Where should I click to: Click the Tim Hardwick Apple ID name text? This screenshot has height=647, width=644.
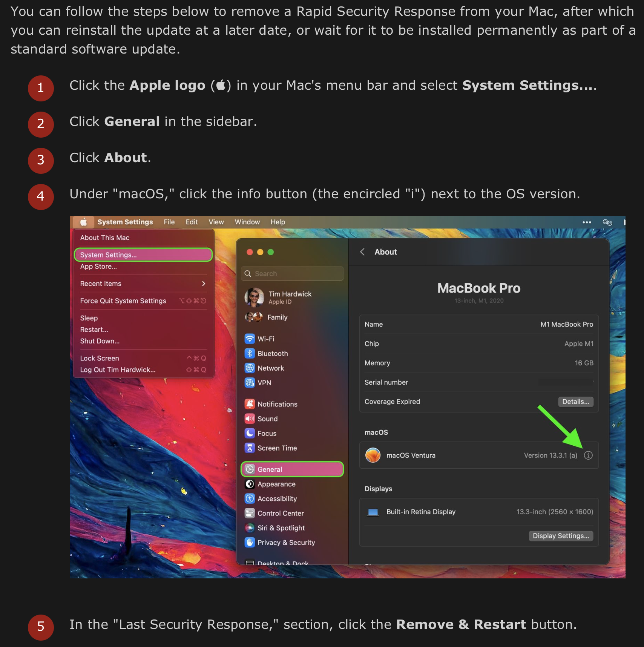290,294
